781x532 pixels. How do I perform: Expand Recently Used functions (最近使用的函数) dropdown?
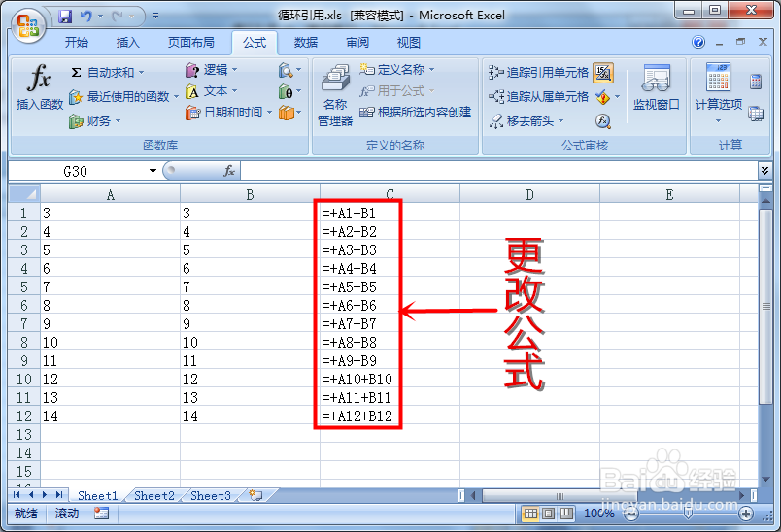click(176, 96)
